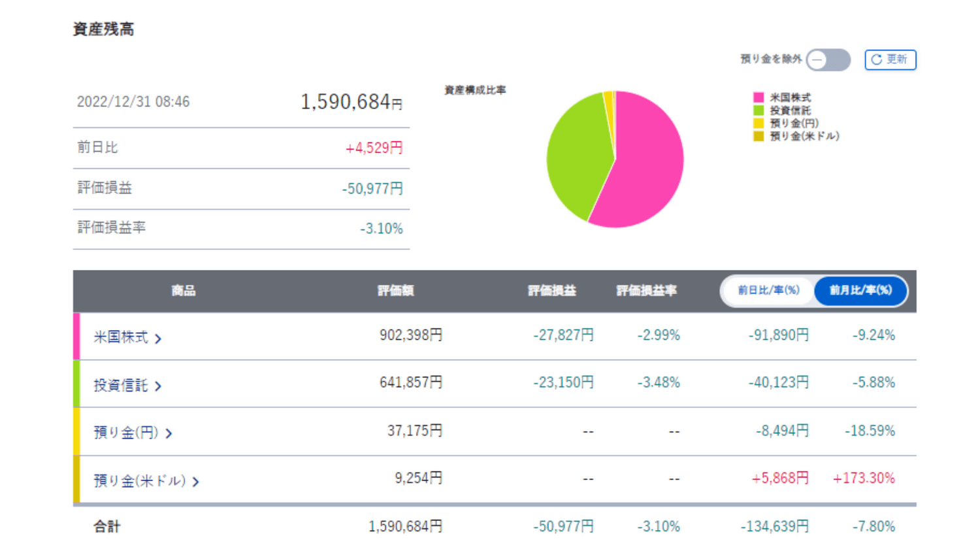Click the green 投資信託 legend swatch
980x551 pixels.
coord(758,110)
